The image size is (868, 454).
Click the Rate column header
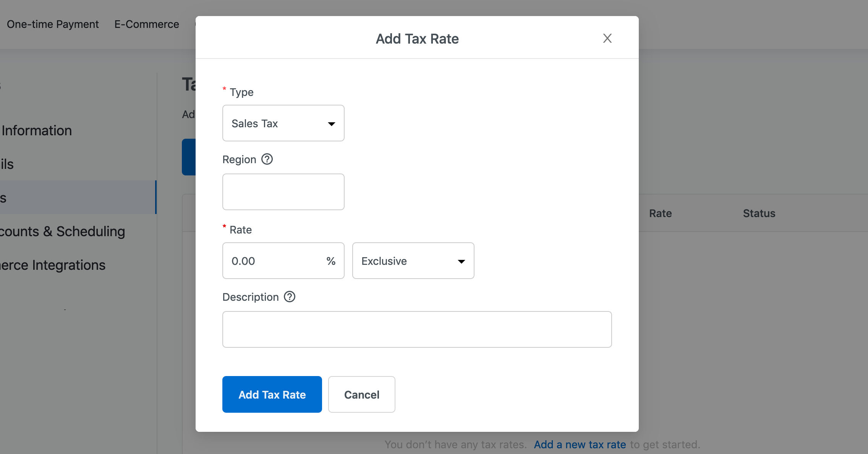(x=660, y=213)
